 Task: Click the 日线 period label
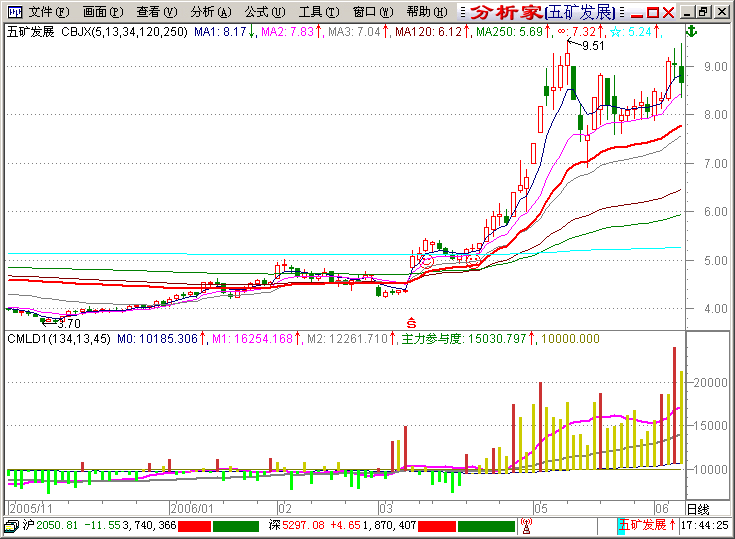click(x=698, y=509)
